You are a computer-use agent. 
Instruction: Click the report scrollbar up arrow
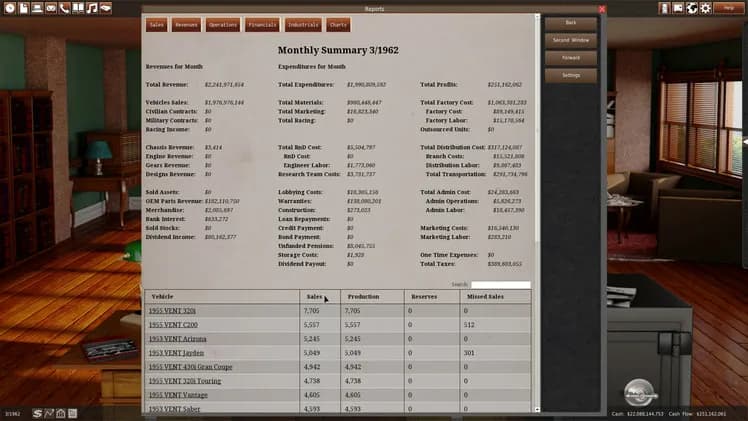click(x=537, y=17)
